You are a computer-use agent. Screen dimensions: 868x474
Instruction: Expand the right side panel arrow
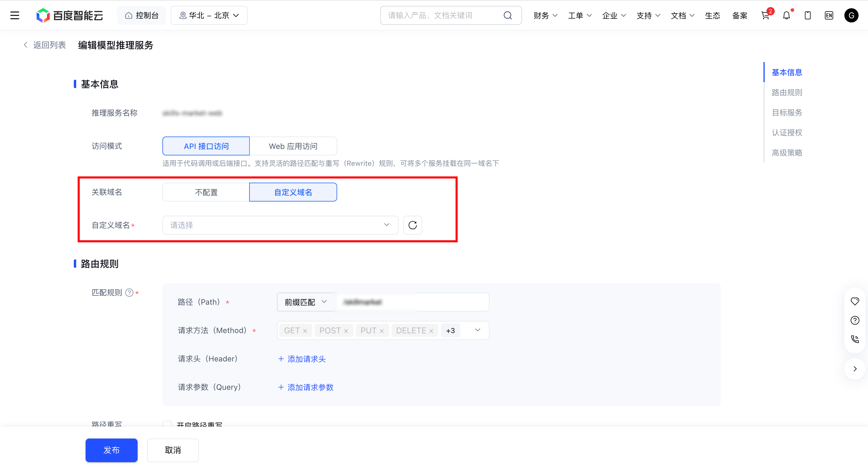click(x=854, y=369)
